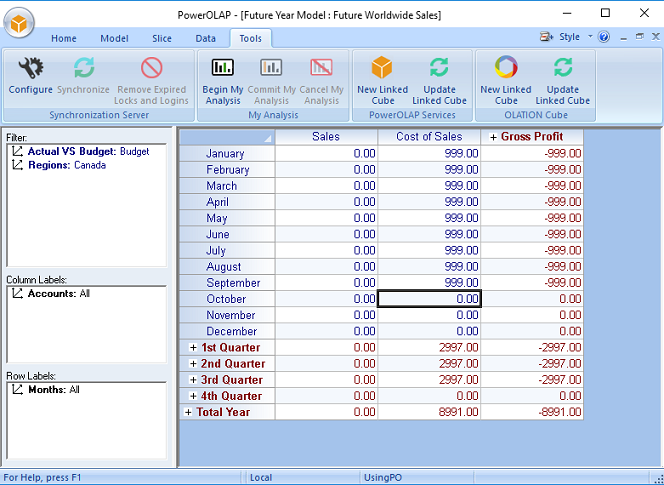The image size is (664, 485).
Task: Open the PowerOLAP orange cube application button
Action: (19, 23)
